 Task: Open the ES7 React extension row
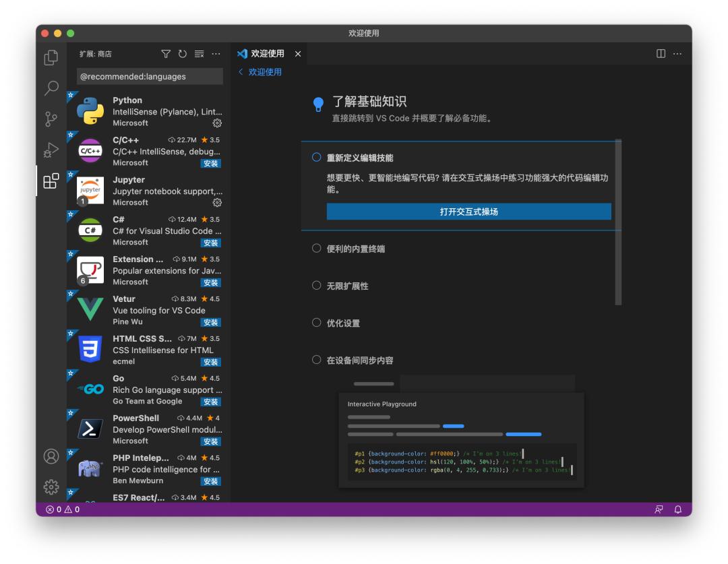click(148, 496)
